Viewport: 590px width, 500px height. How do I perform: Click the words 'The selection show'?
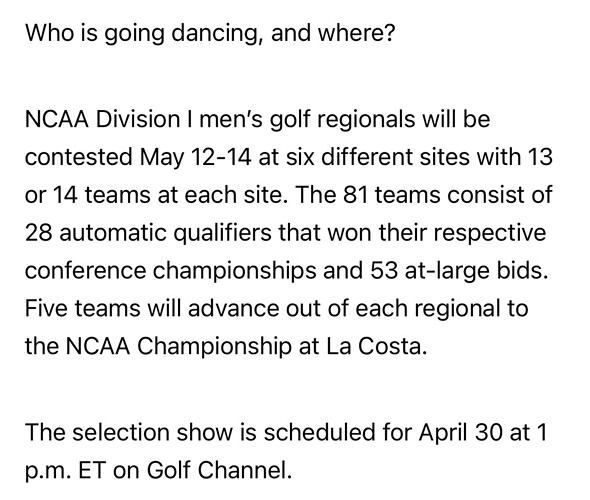[x=129, y=433]
